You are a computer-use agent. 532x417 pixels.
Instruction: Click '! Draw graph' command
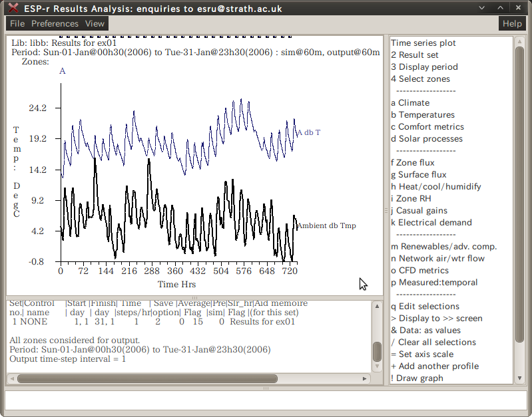pyautogui.click(x=417, y=378)
